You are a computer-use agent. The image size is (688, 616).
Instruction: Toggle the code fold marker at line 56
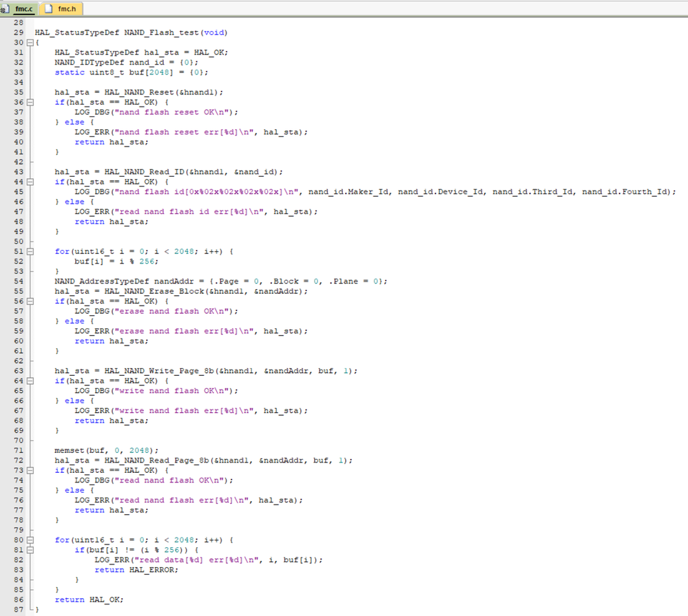(29, 301)
